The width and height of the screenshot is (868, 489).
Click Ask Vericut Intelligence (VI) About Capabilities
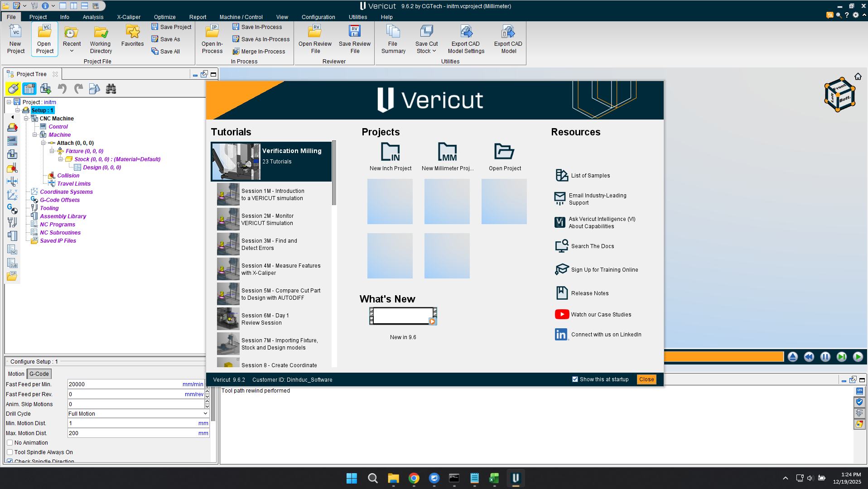pos(595,223)
